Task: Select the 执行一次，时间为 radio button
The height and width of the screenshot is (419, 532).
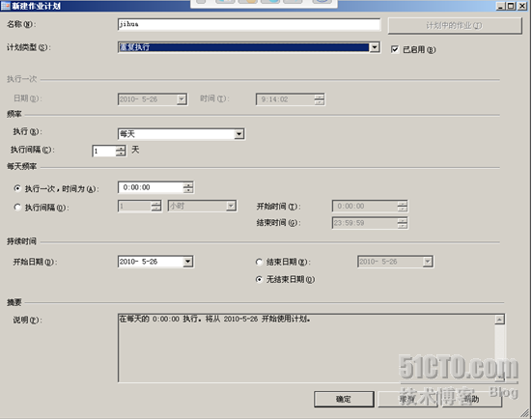Action: 17,188
